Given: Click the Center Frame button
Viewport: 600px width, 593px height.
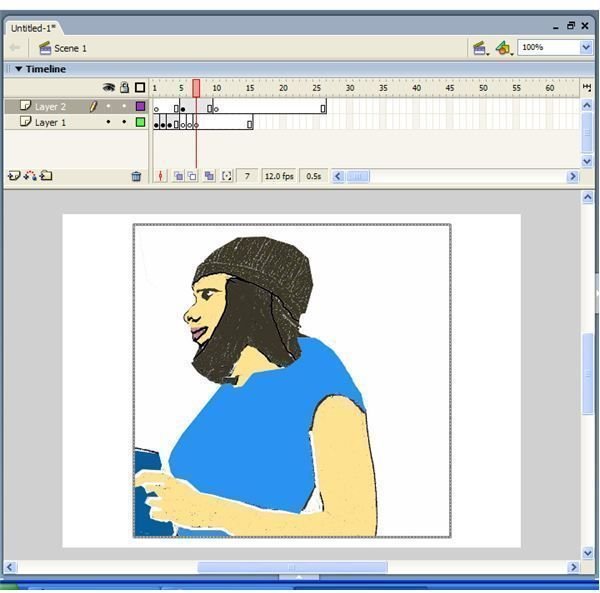Looking at the screenshot, I should pos(160,176).
